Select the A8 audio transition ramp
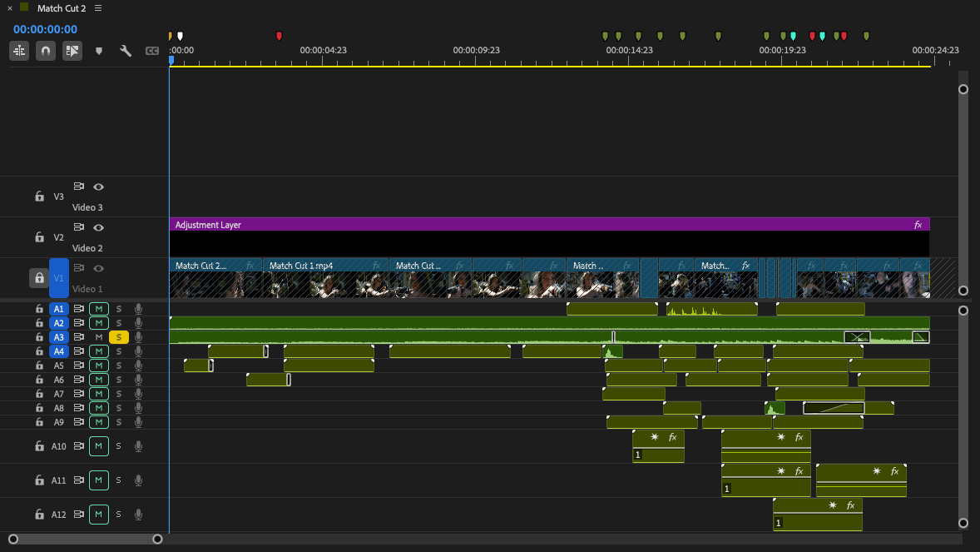Image resolution: width=980 pixels, height=552 pixels. coord(834,408)
